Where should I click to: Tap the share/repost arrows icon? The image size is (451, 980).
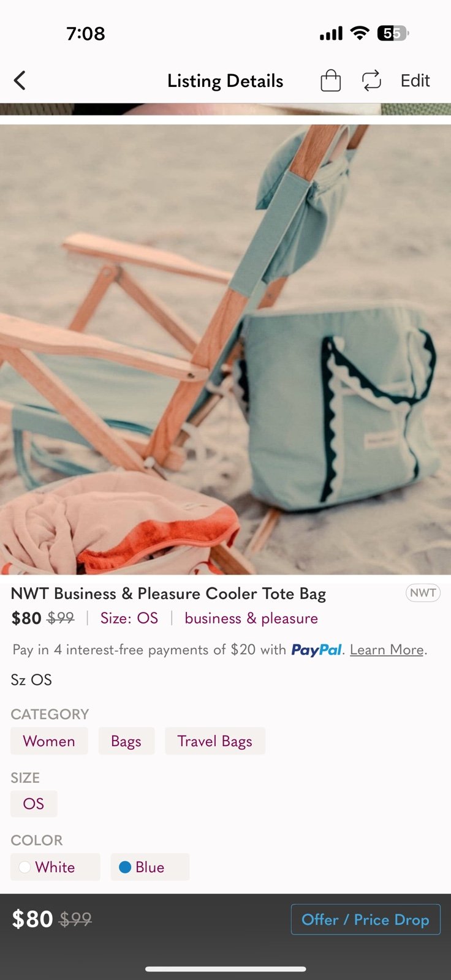[x=371, y=80]
